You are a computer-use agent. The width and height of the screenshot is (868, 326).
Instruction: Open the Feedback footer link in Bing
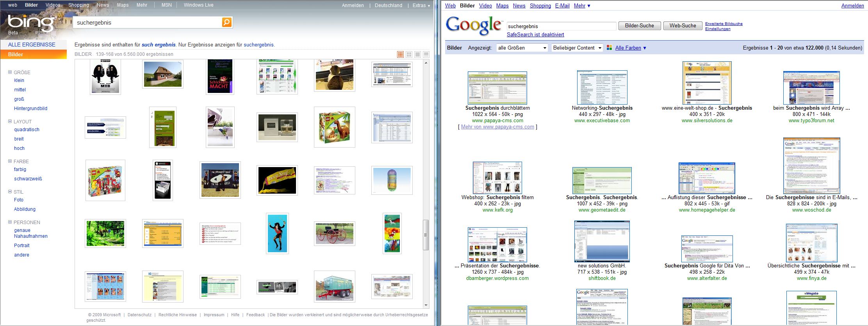point(255,315)
